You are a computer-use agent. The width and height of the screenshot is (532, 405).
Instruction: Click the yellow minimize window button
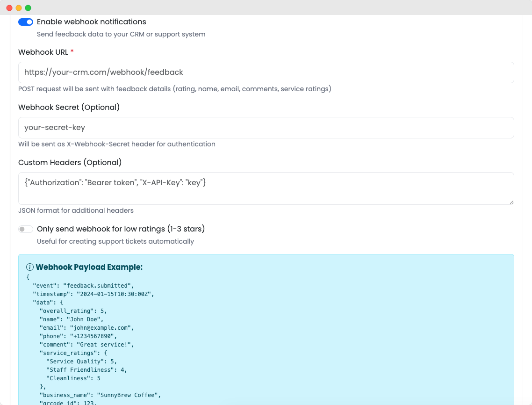19,8
